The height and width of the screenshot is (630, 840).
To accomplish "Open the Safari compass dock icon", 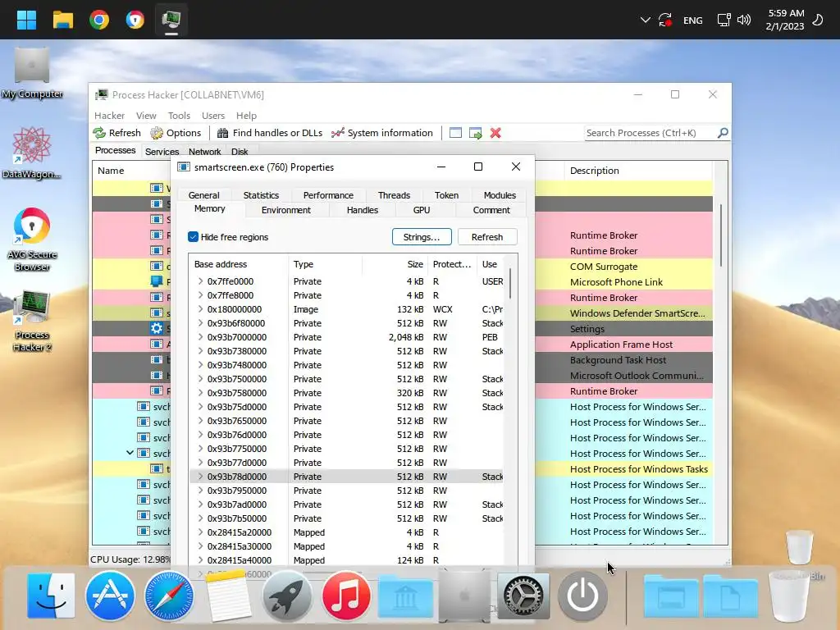I will click(x=169, y=596).
